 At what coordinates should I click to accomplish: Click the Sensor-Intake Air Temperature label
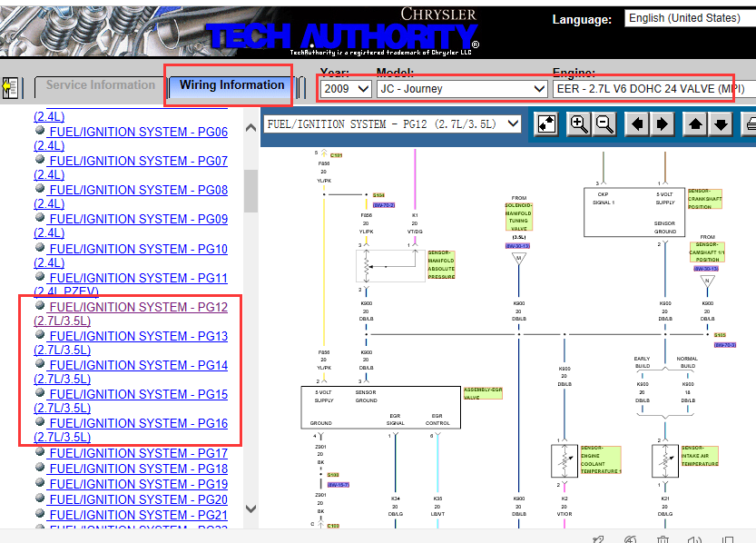tap(700, 456)
